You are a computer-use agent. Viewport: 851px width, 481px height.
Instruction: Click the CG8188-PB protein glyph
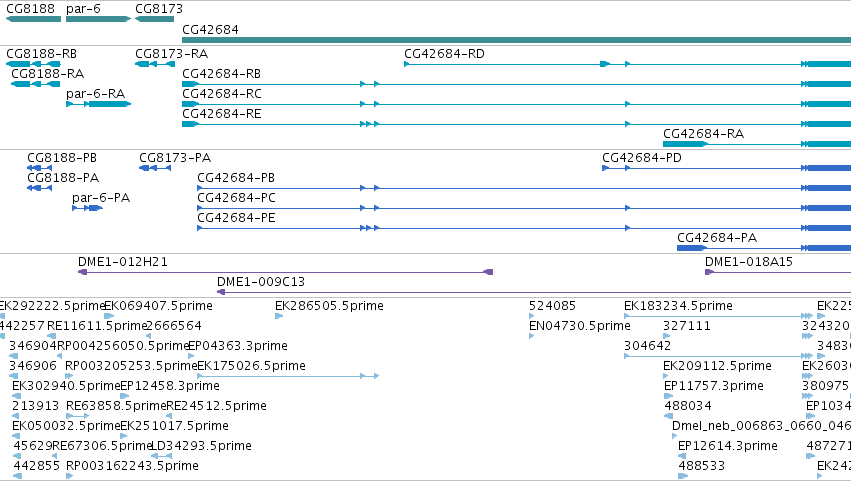pos(39,168)
